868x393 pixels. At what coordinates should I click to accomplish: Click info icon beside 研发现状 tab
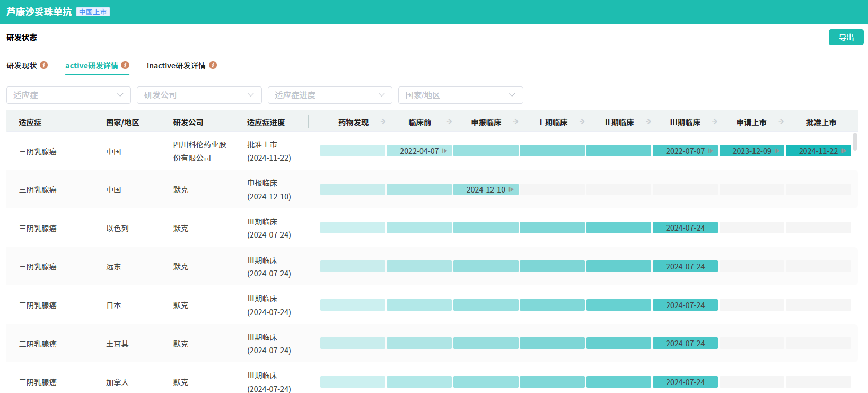pos(44,65)
